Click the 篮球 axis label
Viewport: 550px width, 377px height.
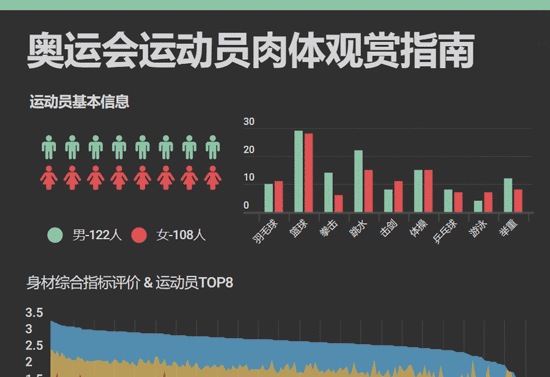(x=299, y=228)
